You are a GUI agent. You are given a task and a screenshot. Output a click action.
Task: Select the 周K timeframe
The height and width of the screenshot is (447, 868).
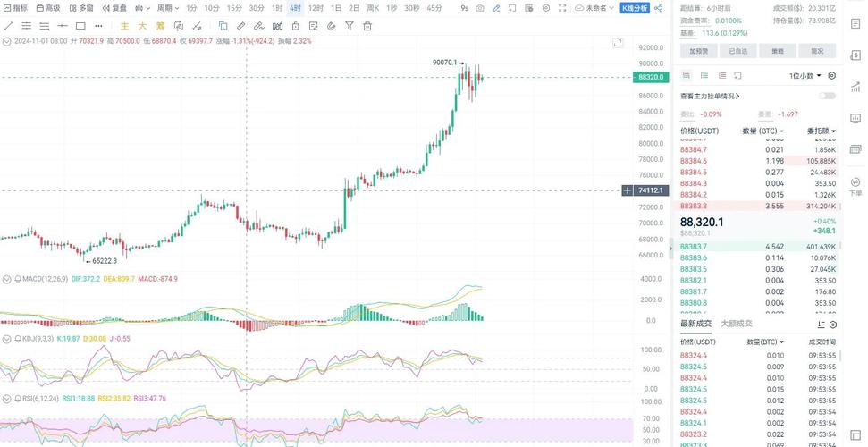[x=373, y=8]
